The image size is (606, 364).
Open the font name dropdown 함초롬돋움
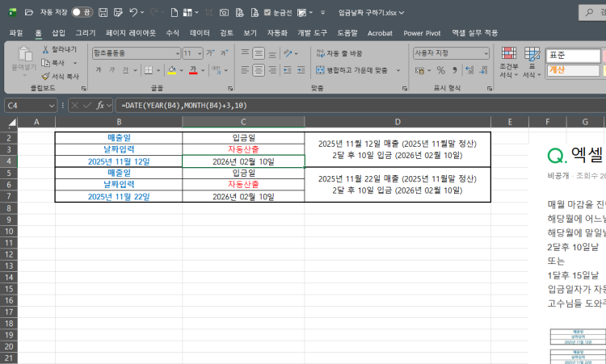pyautogui.click(x=178, y=53)
